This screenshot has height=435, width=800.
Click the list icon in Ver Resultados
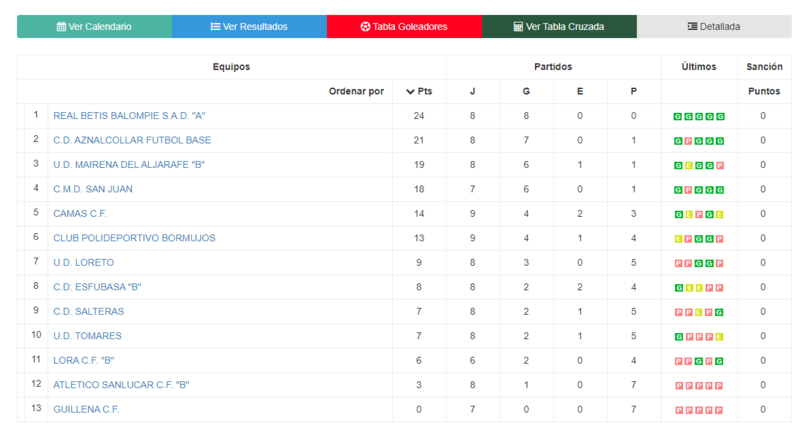[x=215, y=27]
